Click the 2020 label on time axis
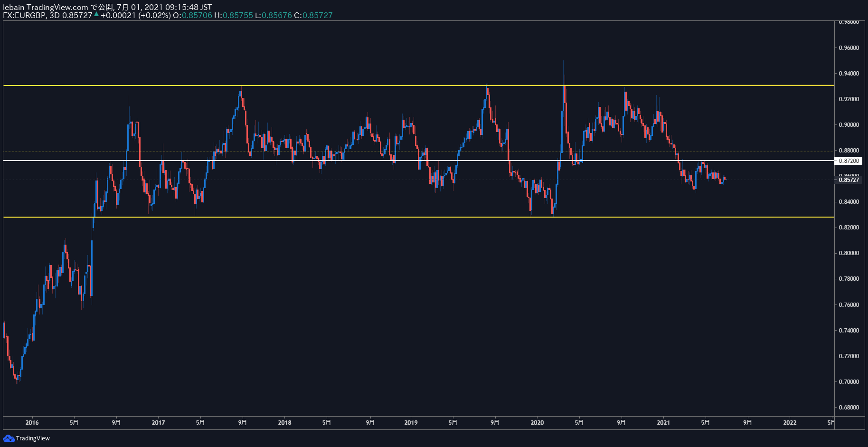 [x=537, y=423]
